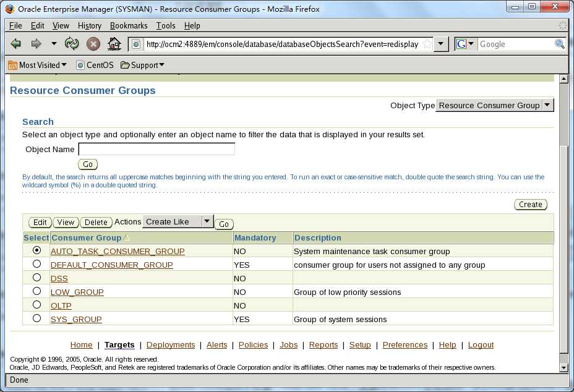
Task: Open the Bookmarks menu
Action: tap(129, 25)
